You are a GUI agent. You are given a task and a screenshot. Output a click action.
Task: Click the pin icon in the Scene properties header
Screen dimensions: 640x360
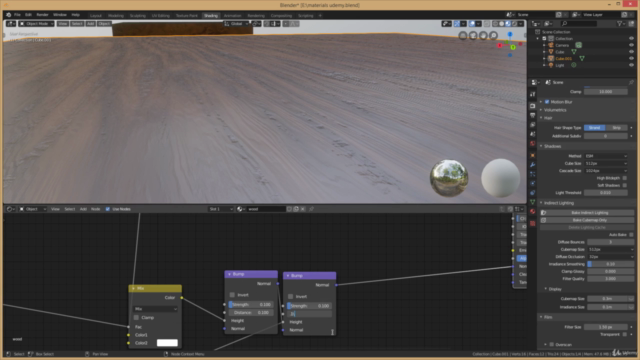(x=631, y=82)
